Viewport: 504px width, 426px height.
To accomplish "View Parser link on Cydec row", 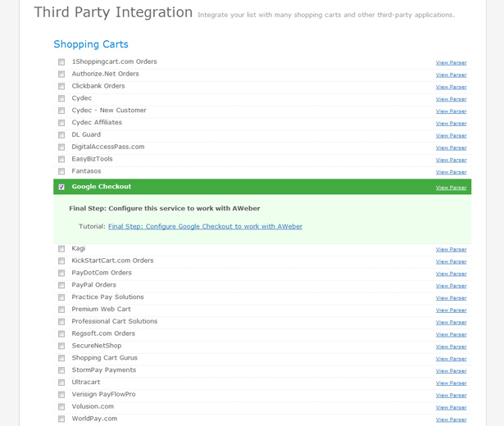I will pyautogui.click(x=451, y=99).
